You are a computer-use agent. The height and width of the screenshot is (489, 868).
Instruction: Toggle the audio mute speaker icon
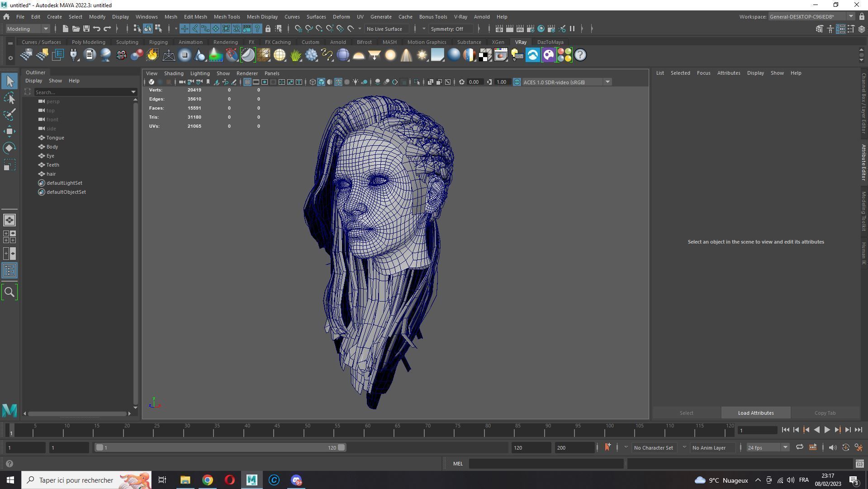[832, 448]
